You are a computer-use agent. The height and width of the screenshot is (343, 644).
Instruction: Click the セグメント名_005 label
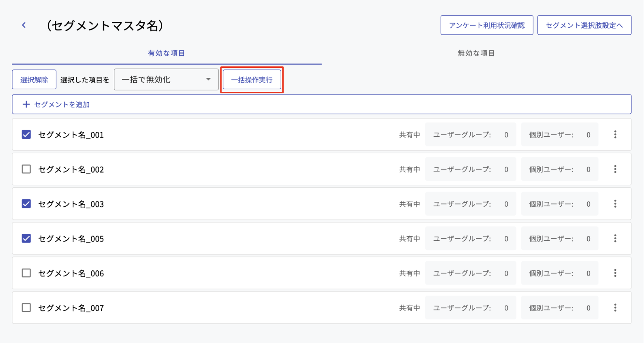[x=71, y=239]
